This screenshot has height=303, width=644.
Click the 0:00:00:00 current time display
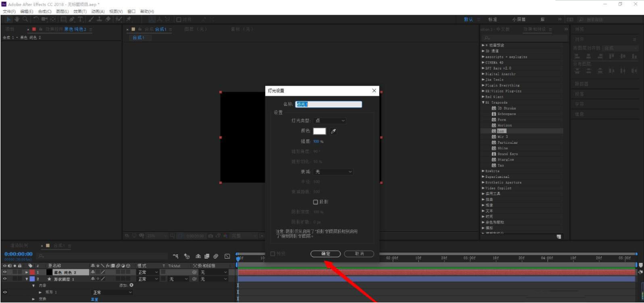click(18, 253)
